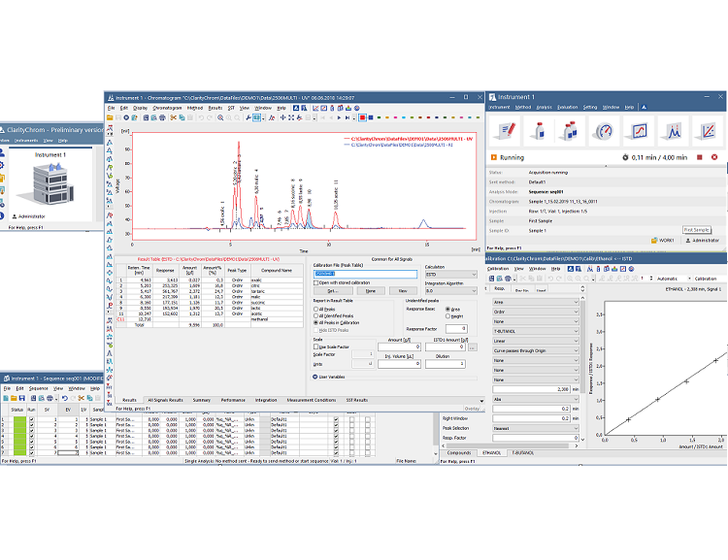The width and height of the screenshot is (728, 560).
Task: Open the Method Setup notepad icon
Action: [507, 130]
